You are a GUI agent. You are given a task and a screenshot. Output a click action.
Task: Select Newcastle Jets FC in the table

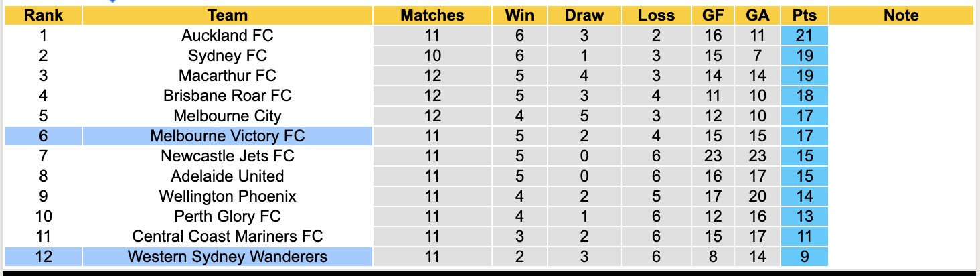point(228,156)
